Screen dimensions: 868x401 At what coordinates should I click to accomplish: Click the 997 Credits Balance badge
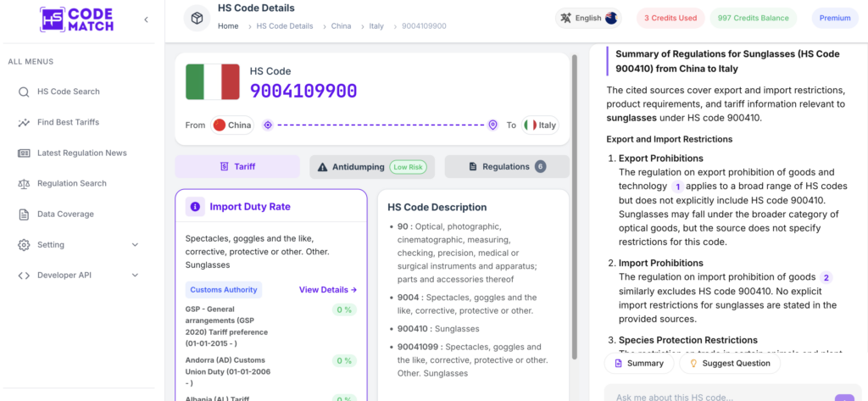click(x=753, y=19)
